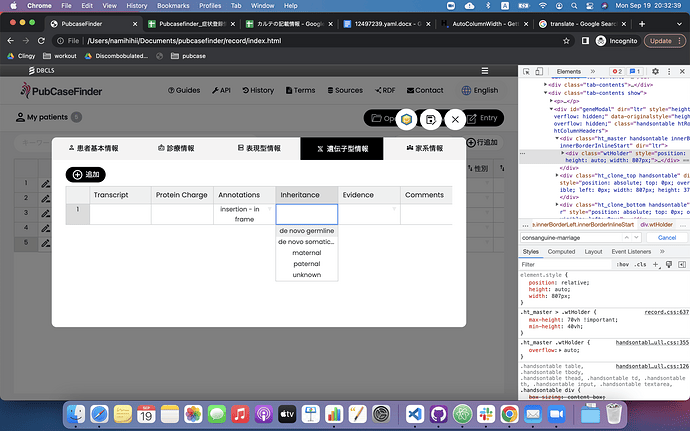690x431 pixels.
Task: Click the English language selector
Action: pyautogui.click(x=480, y=90)
